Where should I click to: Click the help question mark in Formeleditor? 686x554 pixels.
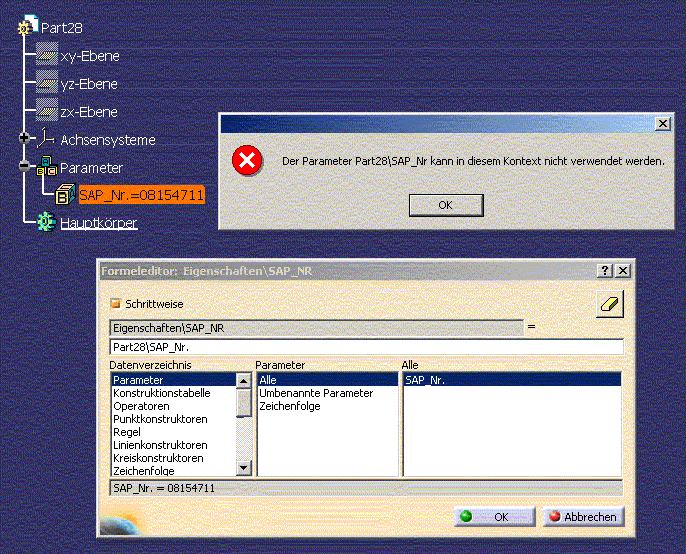click(605, 271)
